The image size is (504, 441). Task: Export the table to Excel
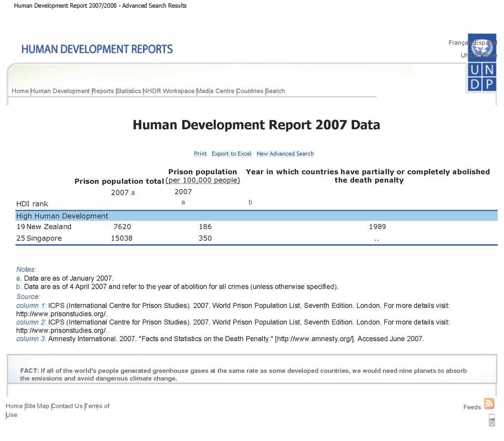[x=231, y=154]
